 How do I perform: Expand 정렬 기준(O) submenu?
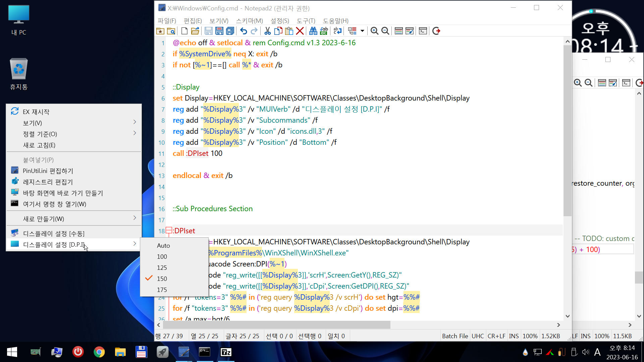pyautogui.click(x=74, y=134)
